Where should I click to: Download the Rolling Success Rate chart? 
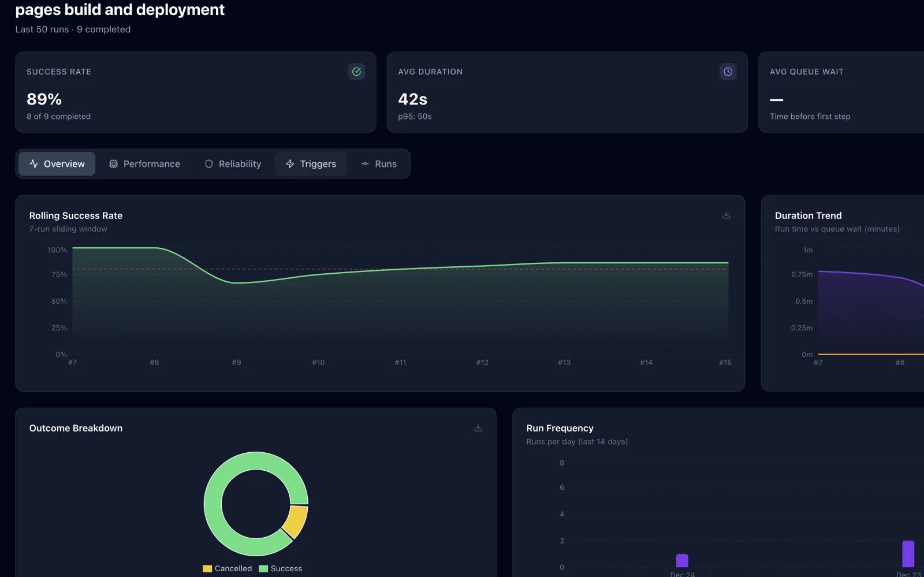click(x=726, y=215)
